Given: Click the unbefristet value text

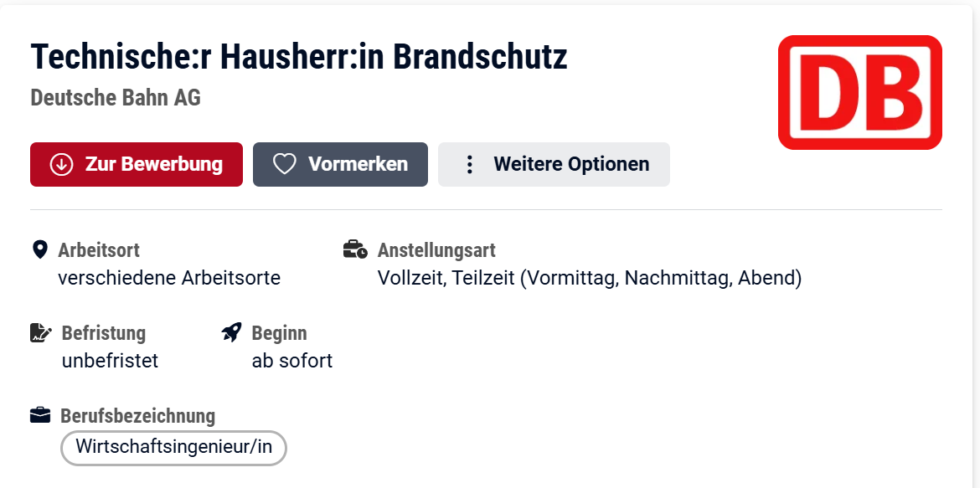Looking at the screenshot, I should (110, 361).
